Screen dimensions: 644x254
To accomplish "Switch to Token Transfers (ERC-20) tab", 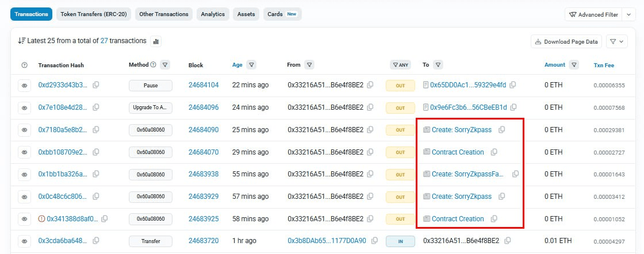I will tap(94, 14).
